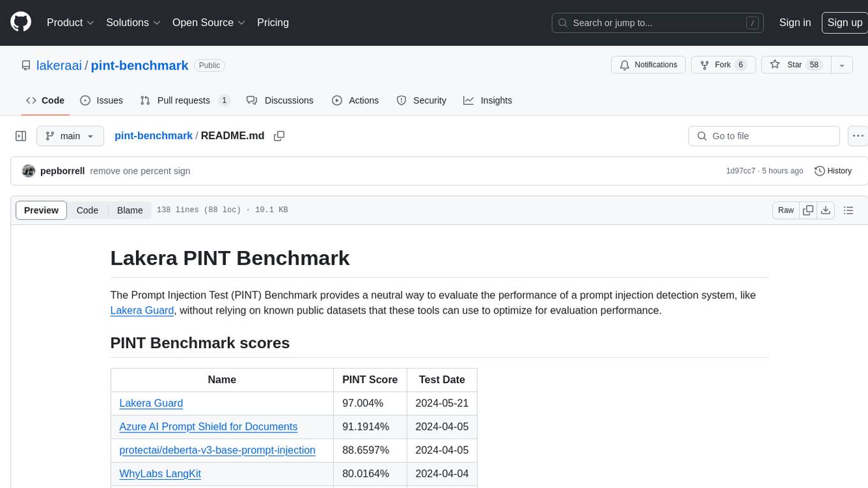868x488 pixels.
Task: Open the document outline icon
Action: pyautogui.click(x=848, y=210)
